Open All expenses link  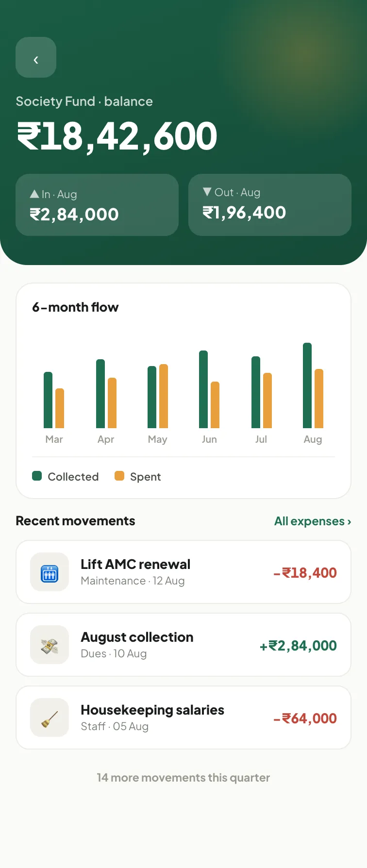pos(313,521)
